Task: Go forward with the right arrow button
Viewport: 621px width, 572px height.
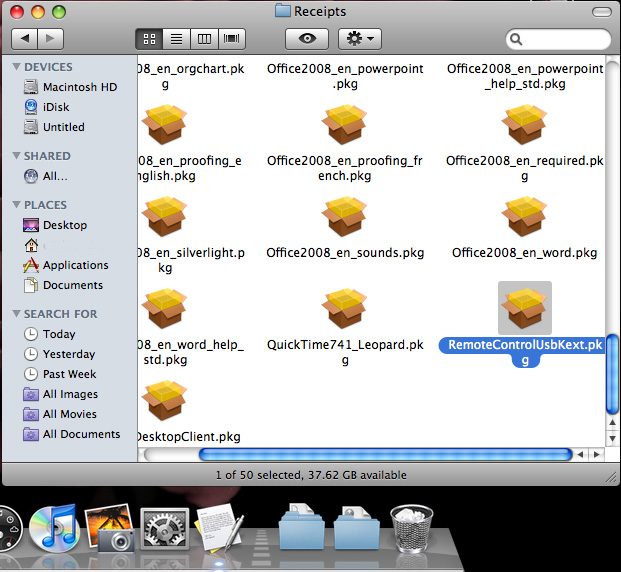Action: coord(51,39)
